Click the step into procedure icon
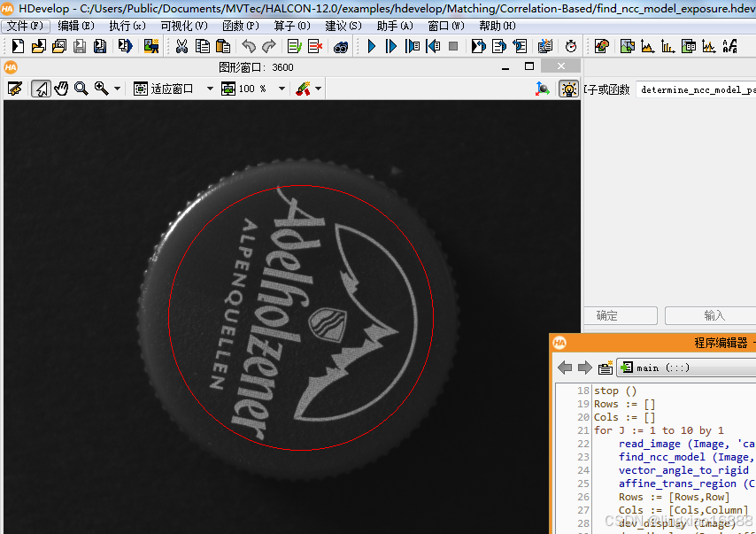Screen dimensions: 756x534 (x=479, y=46)
